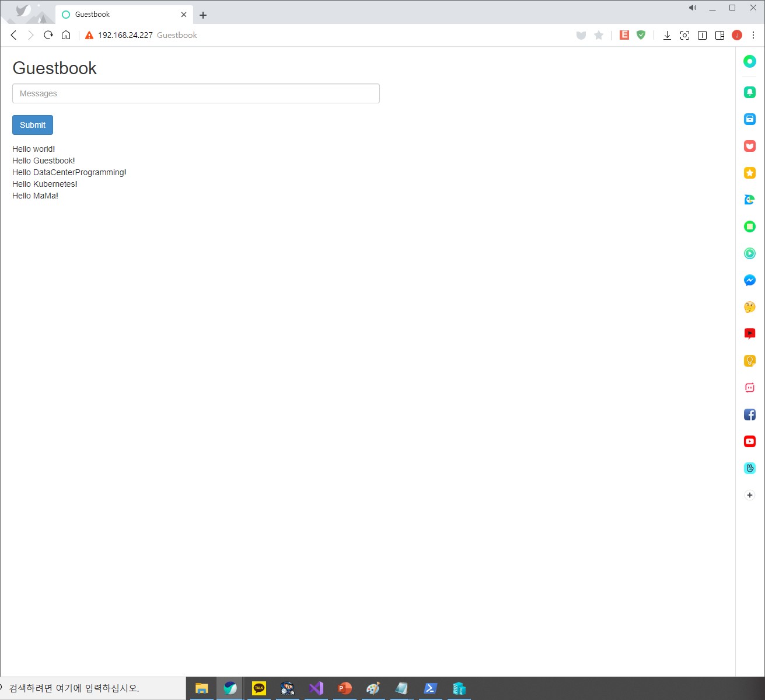
Task: Open the red cat-face sidebar icon
Action: (750, 146)
